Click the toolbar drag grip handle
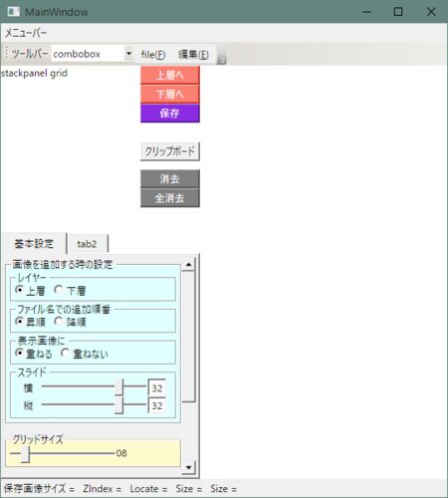The width and height of the screenshot is (448, 498). pos(6,53)
